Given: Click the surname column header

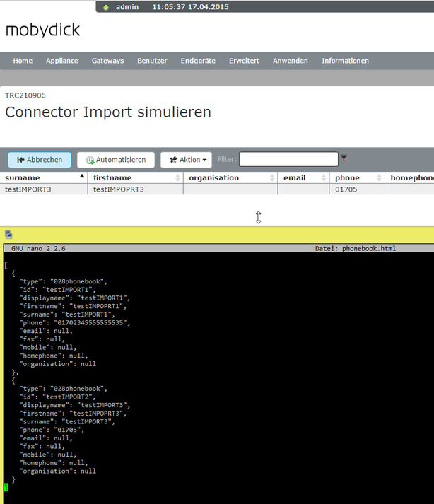Looking at the screenshot, I should (43, 177).
